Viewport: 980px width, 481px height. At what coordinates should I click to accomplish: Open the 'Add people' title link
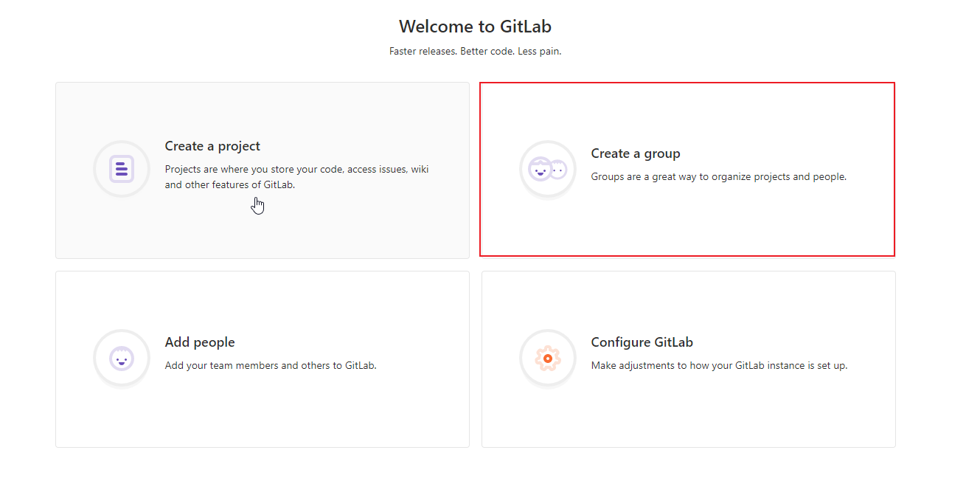[200, 342]
